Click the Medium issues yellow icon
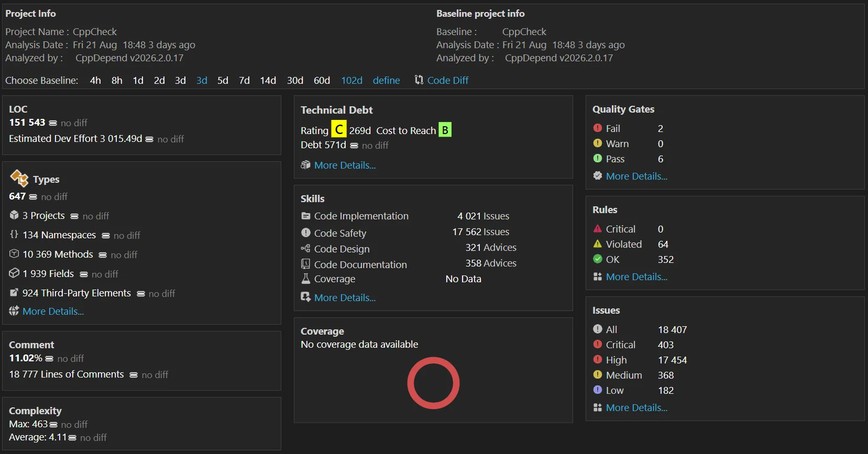 (597, 374)
